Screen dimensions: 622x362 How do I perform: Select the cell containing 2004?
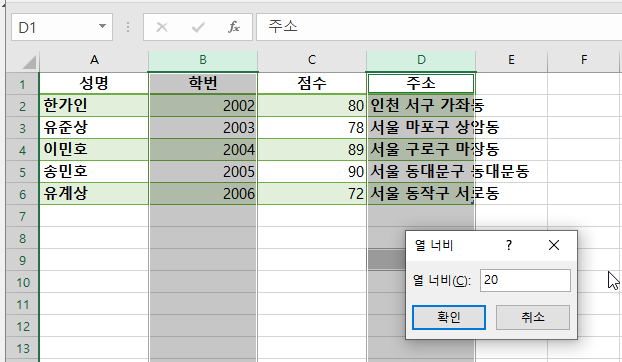(203, 150)
